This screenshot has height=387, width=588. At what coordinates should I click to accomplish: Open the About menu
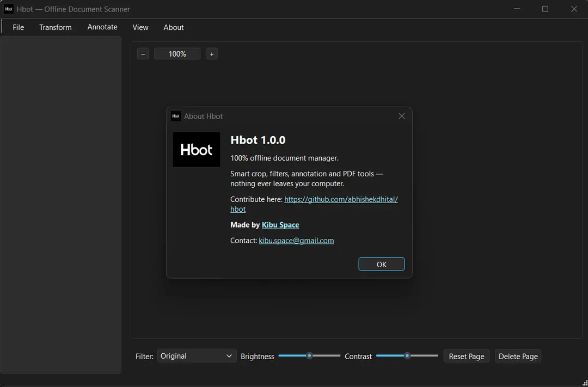174,27
